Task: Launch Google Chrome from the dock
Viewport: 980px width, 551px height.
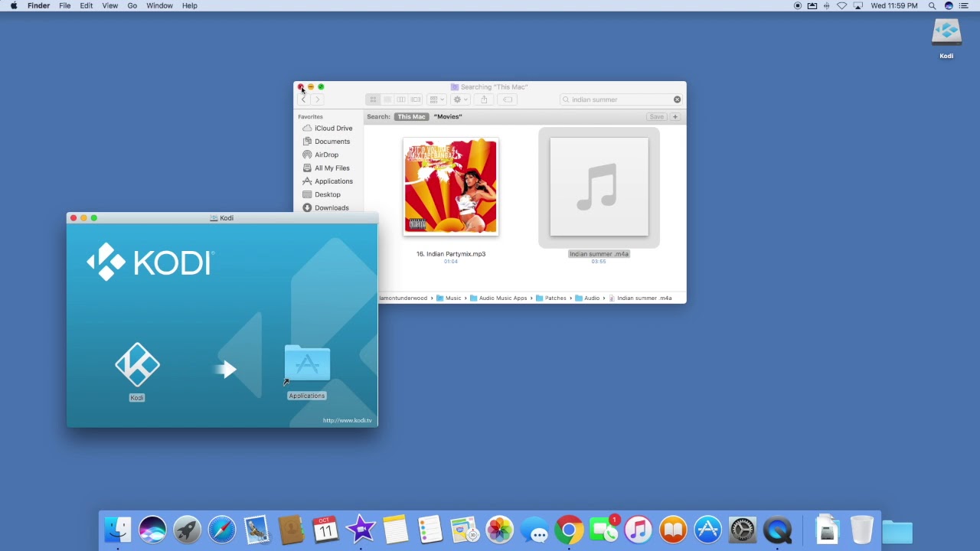Action: [x=569, y=530]
